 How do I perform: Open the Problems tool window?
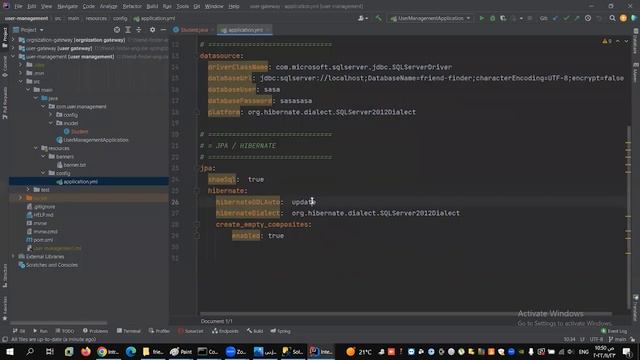coord(96,331)
